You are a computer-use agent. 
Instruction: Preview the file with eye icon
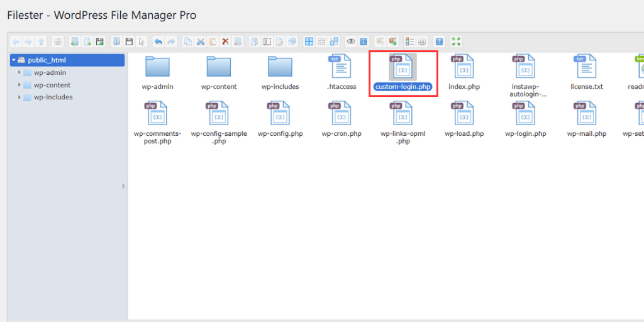(x=351, y=42)
